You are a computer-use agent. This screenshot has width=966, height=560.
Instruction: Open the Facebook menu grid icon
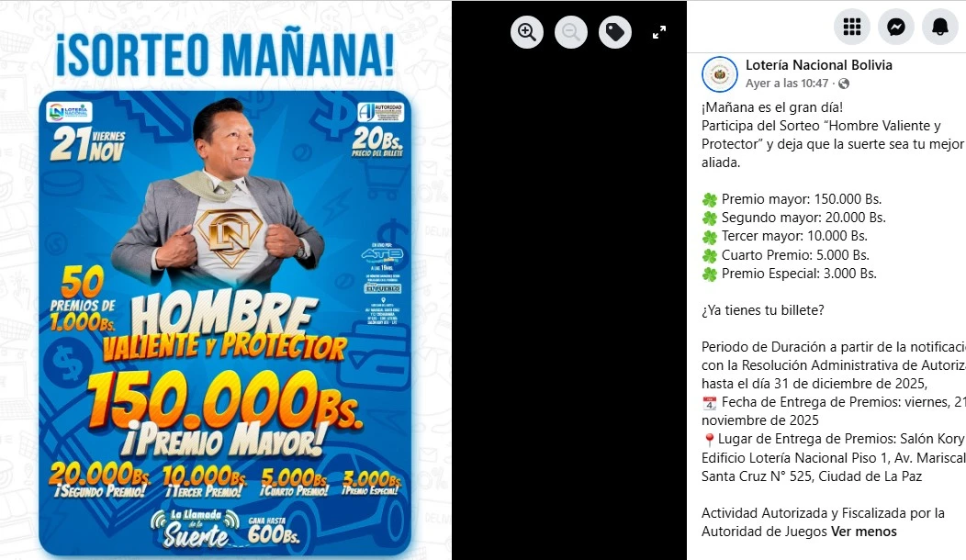pos(852,27)
